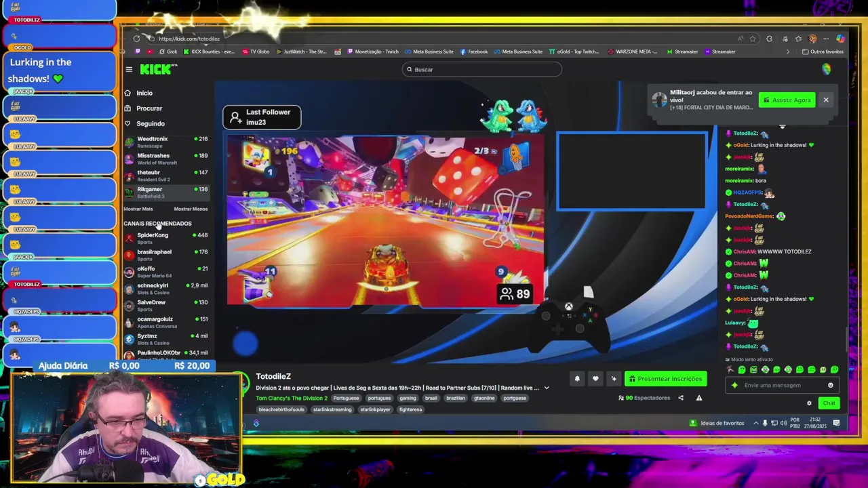The image size is (868, 488).
Task: Open Syztmz recommended channel
Action: [x=166, y=339]
